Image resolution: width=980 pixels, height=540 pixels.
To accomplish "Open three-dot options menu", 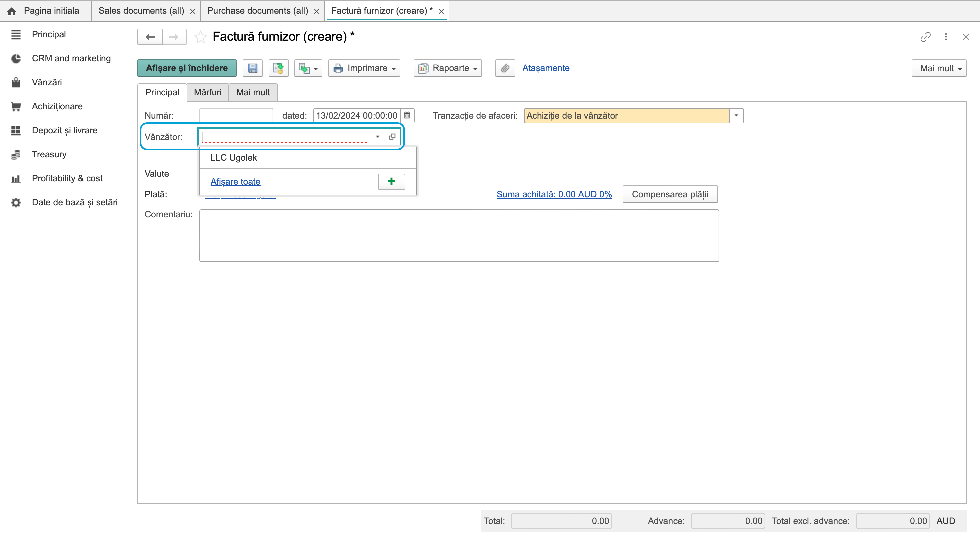I will click(946, 37).
